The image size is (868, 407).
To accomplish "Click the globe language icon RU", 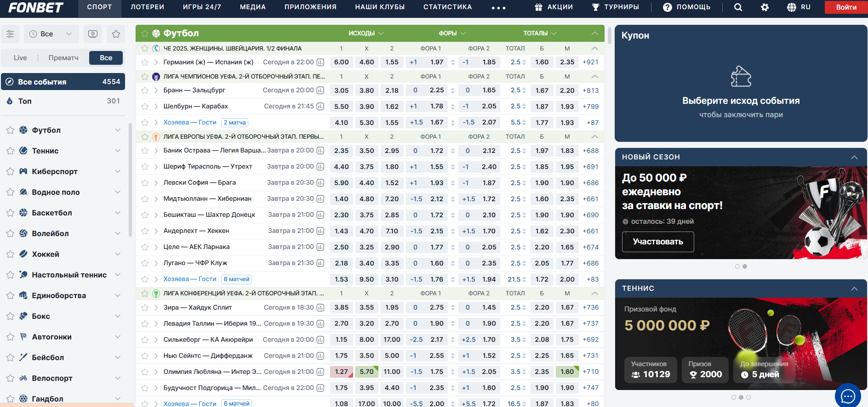I will point(792,7).
